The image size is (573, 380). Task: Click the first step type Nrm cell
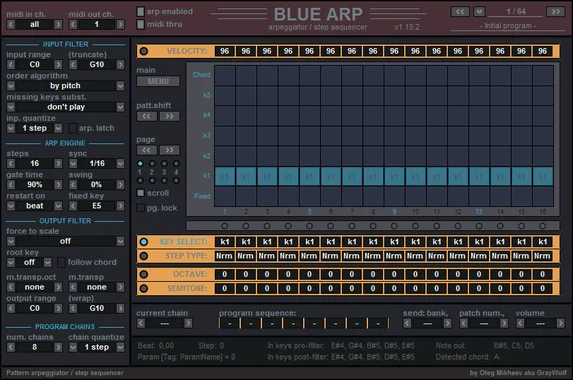(224, 256)
